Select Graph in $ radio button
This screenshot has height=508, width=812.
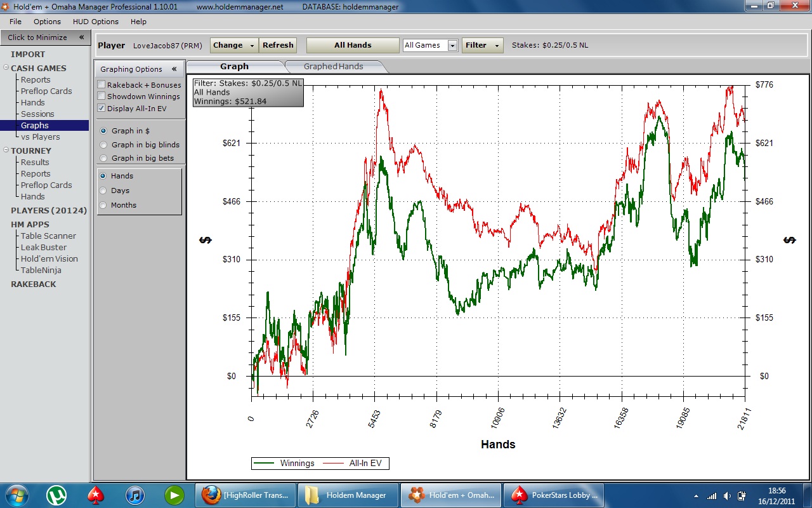(103, 131)
